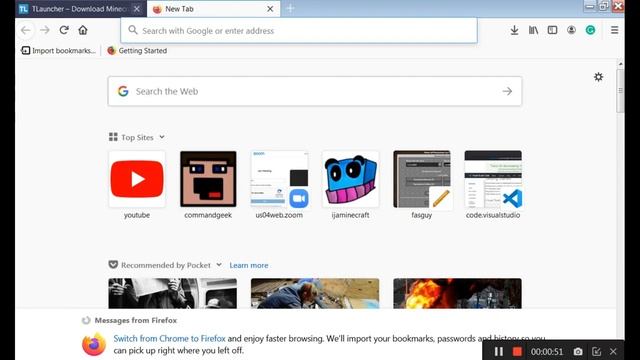Open the us04web.zoom top site
Image resolution: width=640 pixels, height=360 pixels.
(279, 185)
